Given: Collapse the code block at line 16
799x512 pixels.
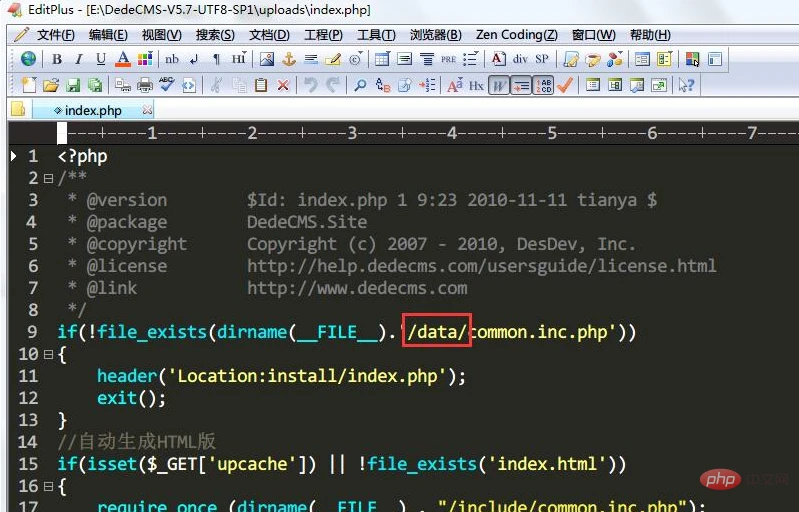Looking at the screenshot, I should [x=48, y=486].
